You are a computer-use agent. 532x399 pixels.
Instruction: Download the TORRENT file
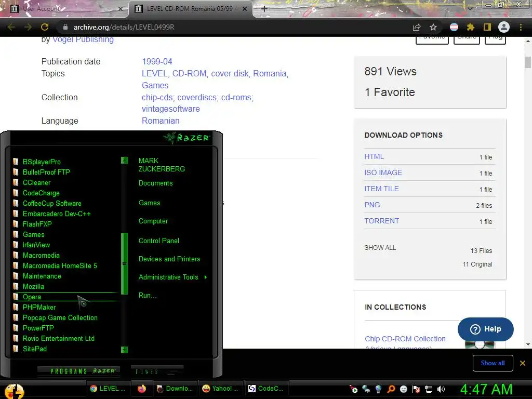(382, 221)
